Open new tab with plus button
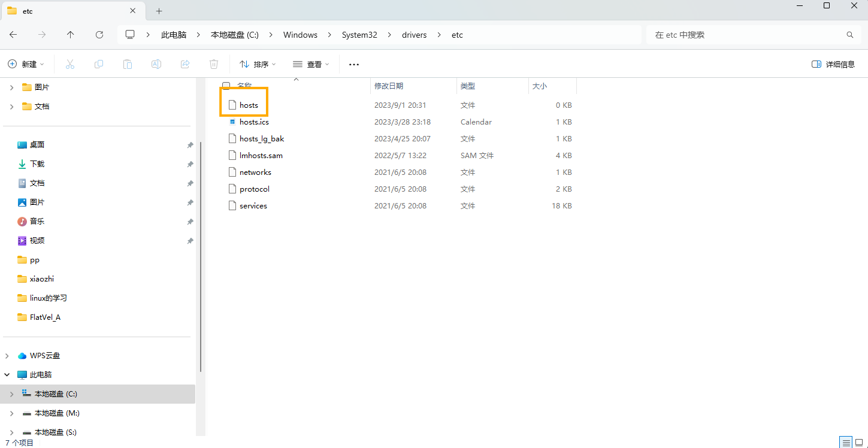This screenshot has height=448, width=868. 159,11
